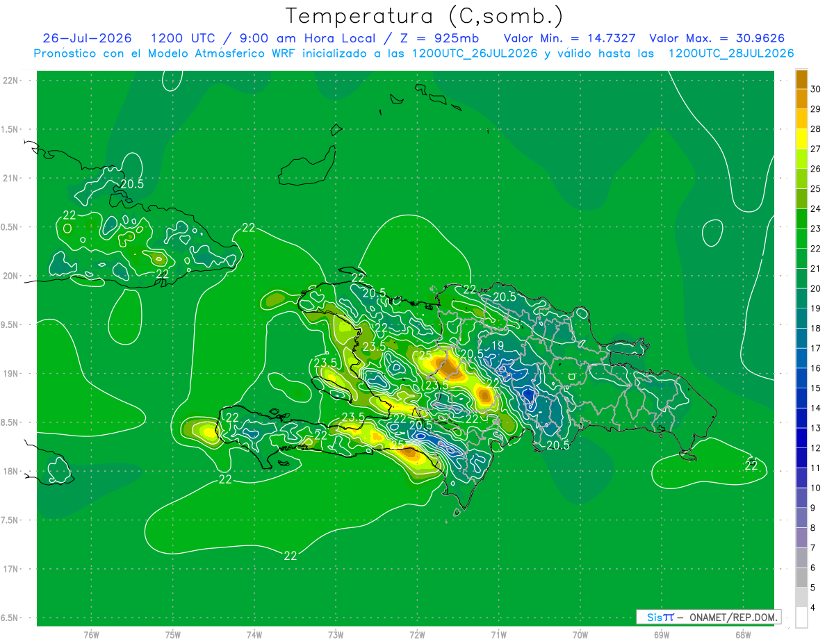Click the '20.5' contour label over eastern Cuba
Image resolution: width=834 pixels, height=644 pixels.
pyautogui.click(x=132, y=184)
